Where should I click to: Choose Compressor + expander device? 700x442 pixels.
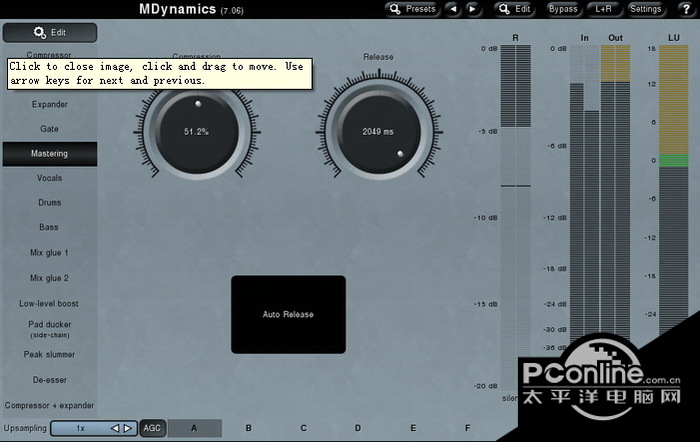[50, 405]
